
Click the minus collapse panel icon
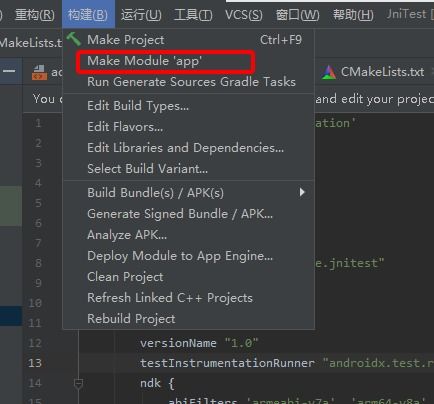[9, 71]
